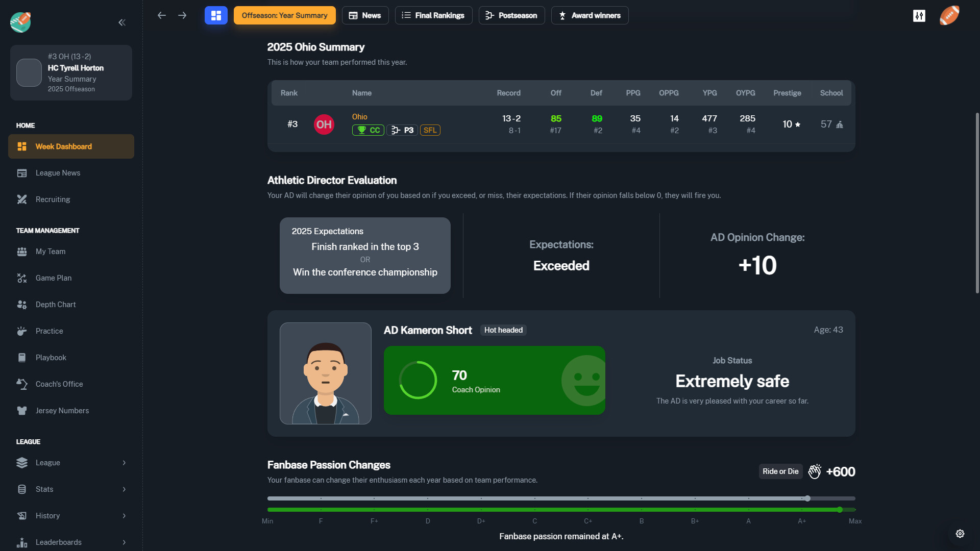Select the Recruiting scissors icon
Viewport: 980px width, 551px height.
tap(22, 199)
